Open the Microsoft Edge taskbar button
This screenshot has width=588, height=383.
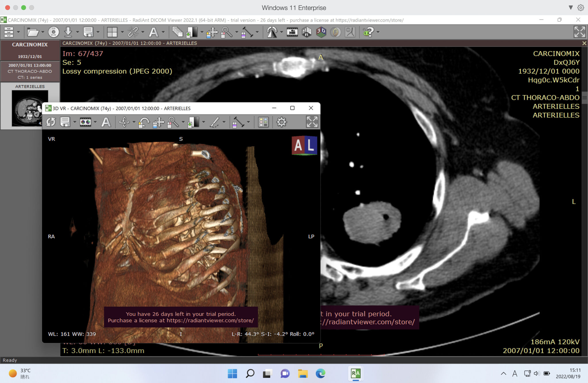pyautogui.click(x=320, y=373)
